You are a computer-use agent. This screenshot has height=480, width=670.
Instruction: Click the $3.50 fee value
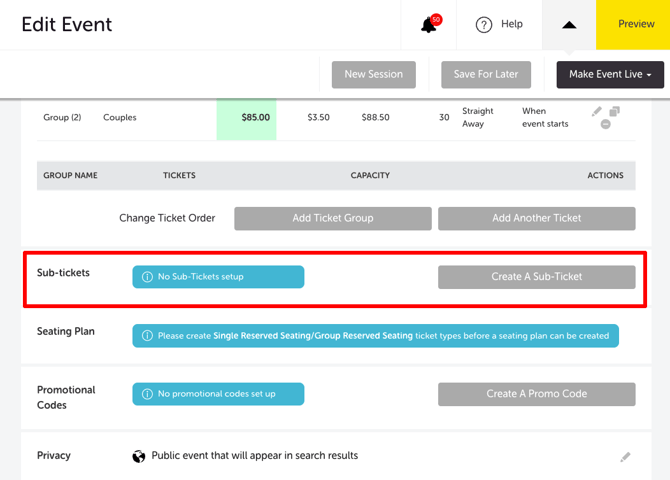[318, 117]
